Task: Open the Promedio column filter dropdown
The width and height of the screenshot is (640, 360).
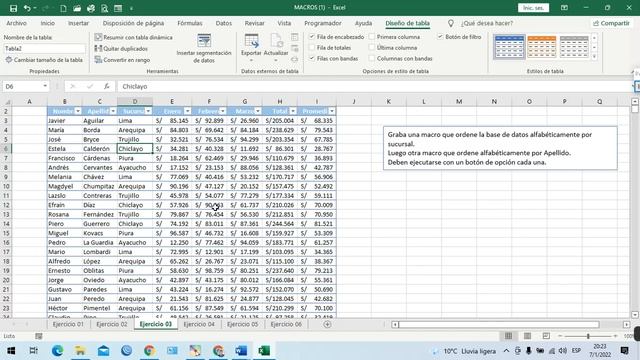Action: [x=332, y=111]
